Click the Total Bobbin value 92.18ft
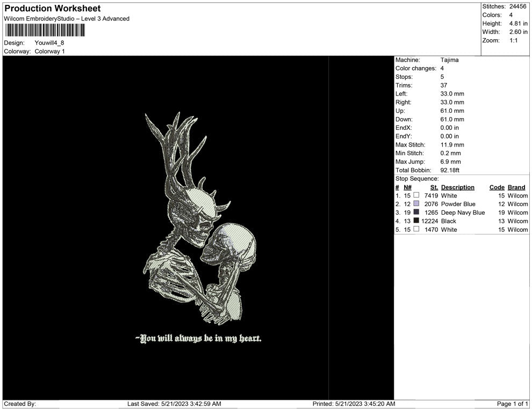 click(450, 170)
